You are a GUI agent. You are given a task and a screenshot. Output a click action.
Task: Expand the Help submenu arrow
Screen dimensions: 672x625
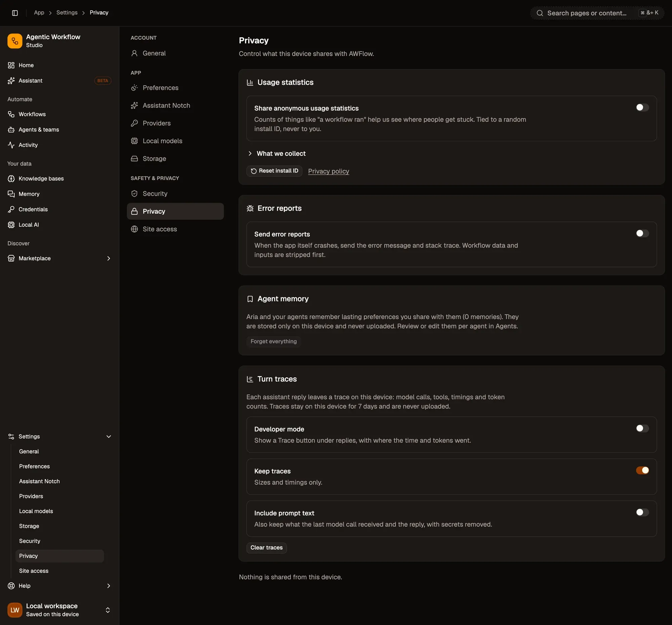click(109, 585)
